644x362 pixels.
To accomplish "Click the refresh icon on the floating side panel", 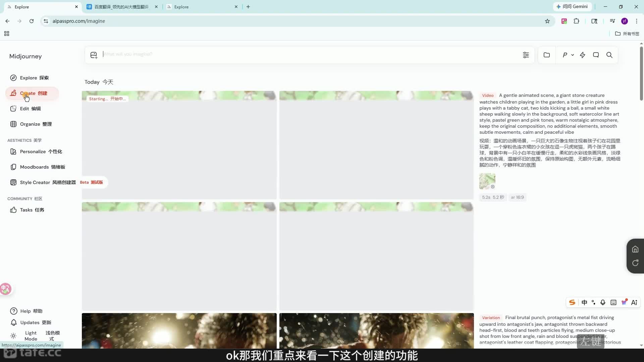I will (x=635, y=263).
